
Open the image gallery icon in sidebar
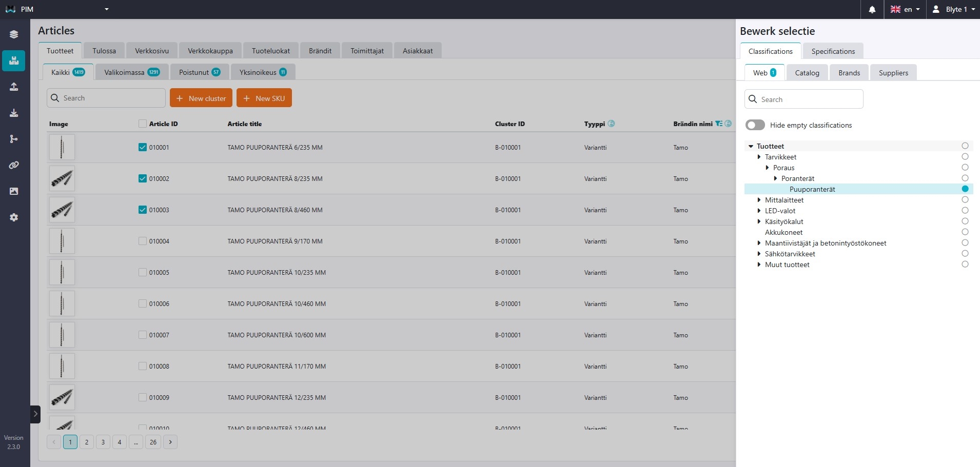(14, 191)
